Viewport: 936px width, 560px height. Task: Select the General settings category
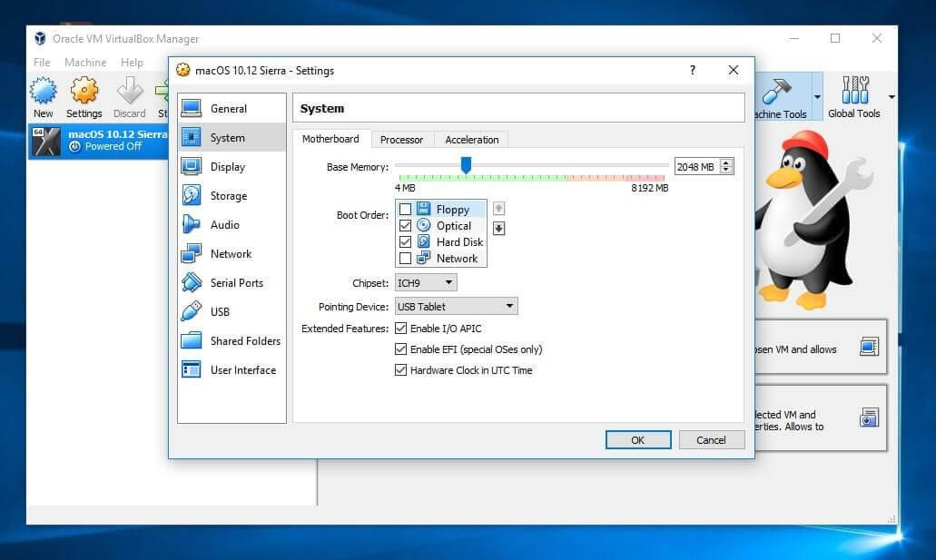point(232,109)
